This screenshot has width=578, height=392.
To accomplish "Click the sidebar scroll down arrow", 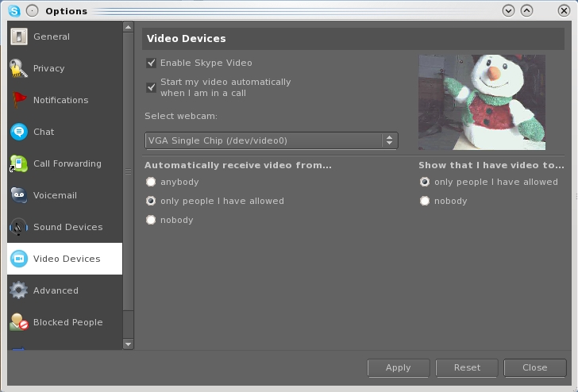I will (128, 344).
